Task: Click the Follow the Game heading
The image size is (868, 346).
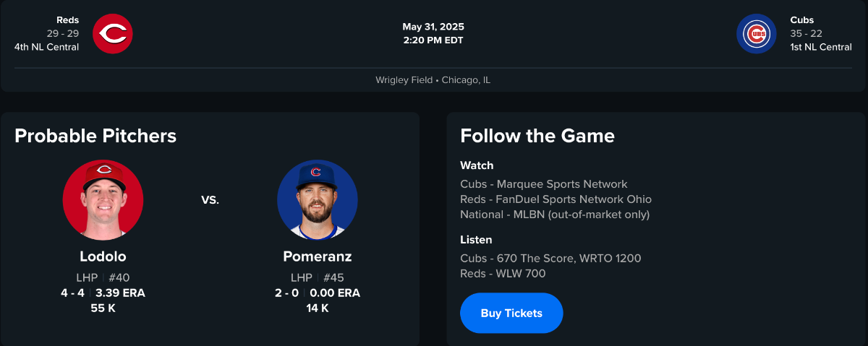Action: tap(537, 136)
